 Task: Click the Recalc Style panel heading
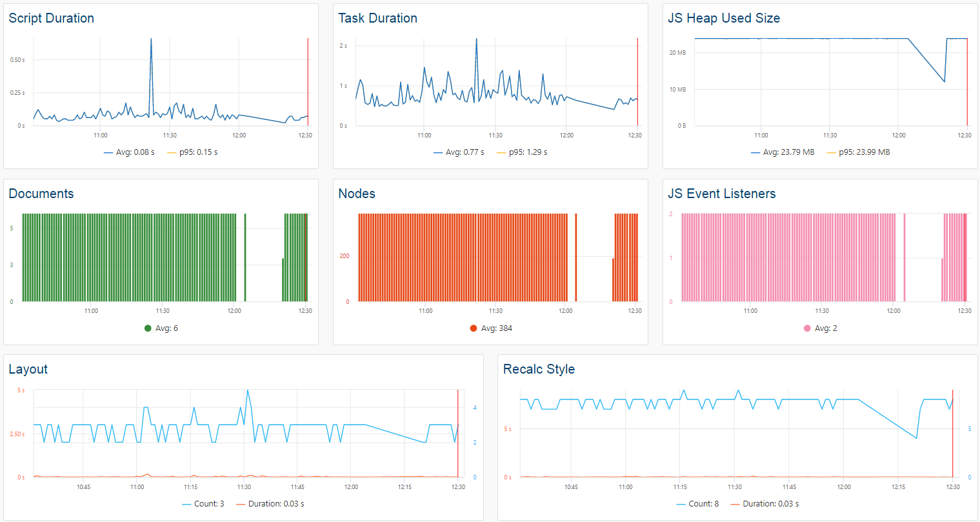tap(539, 369)
